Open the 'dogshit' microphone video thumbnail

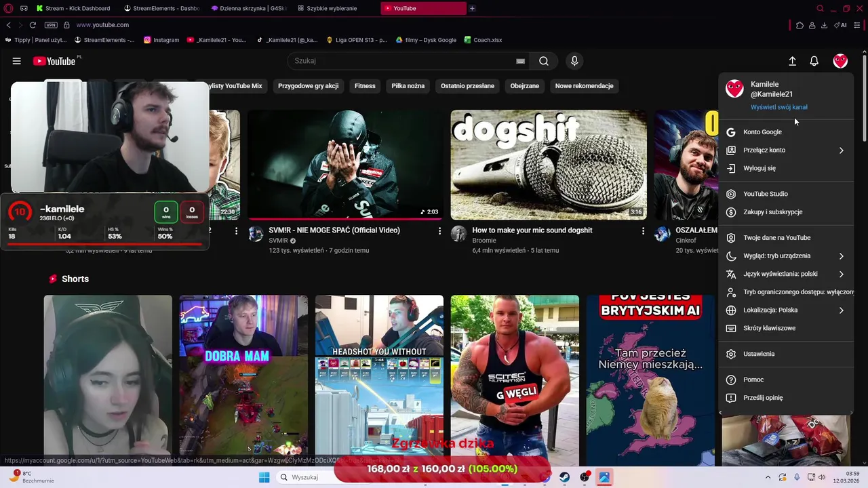[549, 165]
